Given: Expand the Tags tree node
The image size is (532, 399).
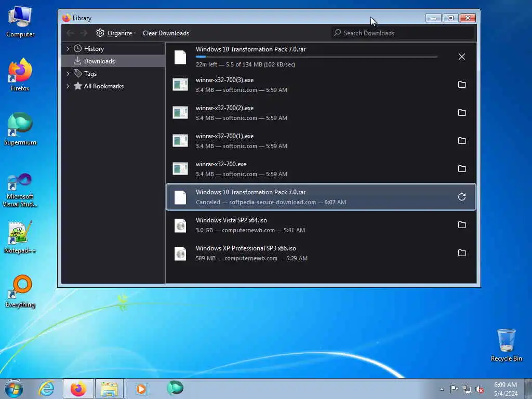Looking at the screenshot, I should pyautogui.click(x=68, y=74).
